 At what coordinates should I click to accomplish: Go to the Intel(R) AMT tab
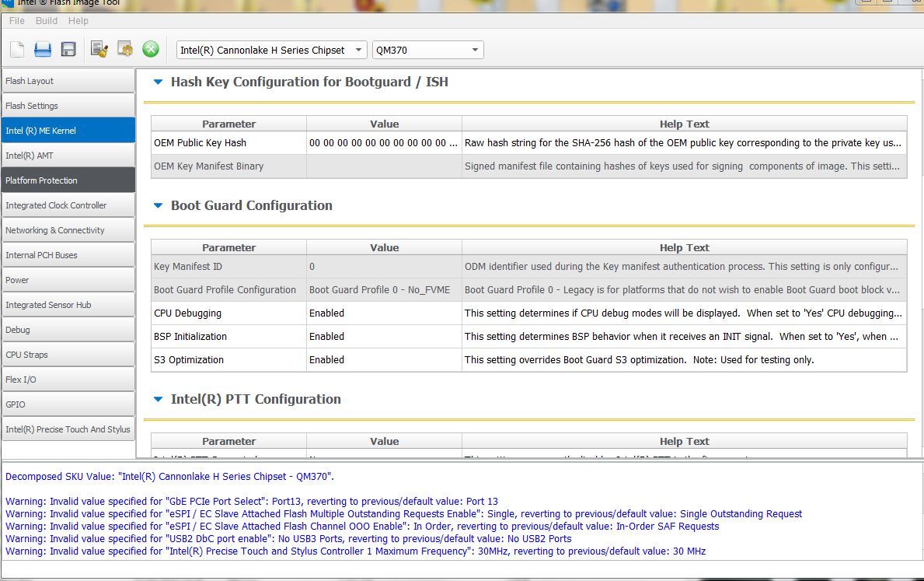pos(68,156)
